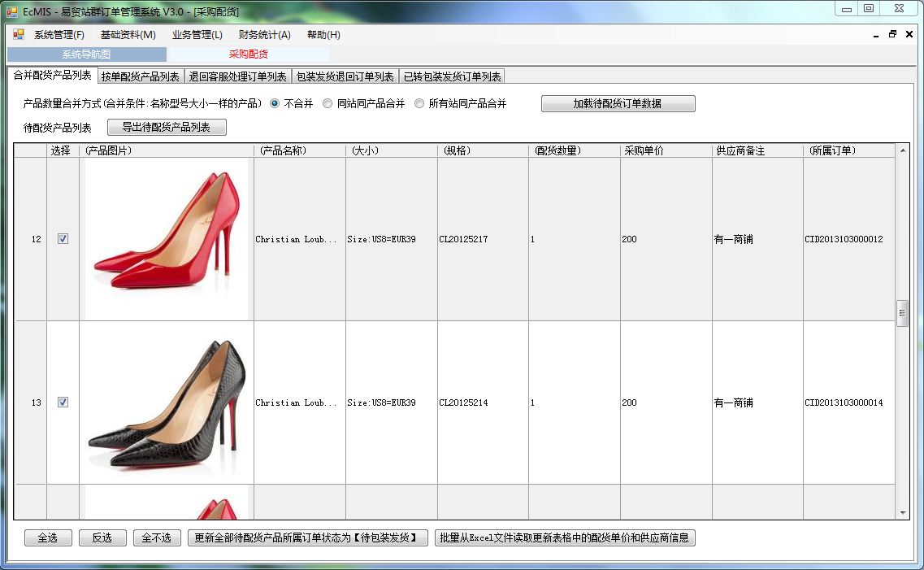
Task: Click the red high heel product image
Action: 167,239
